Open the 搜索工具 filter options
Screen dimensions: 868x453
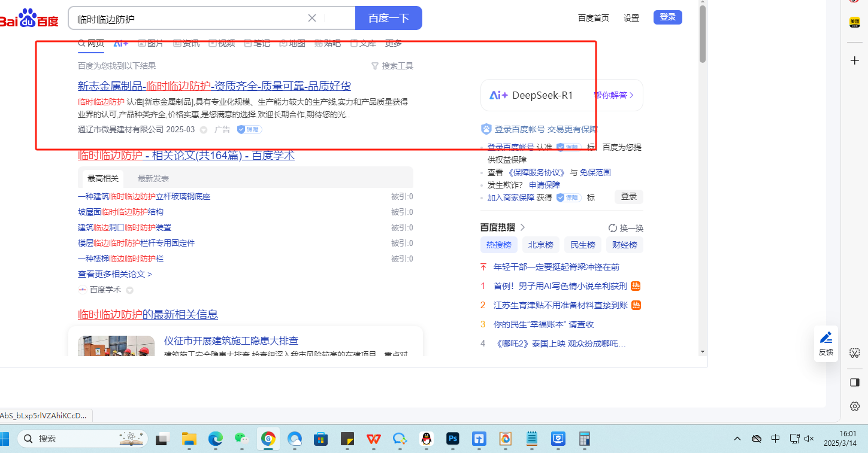(x=392, y=66)
